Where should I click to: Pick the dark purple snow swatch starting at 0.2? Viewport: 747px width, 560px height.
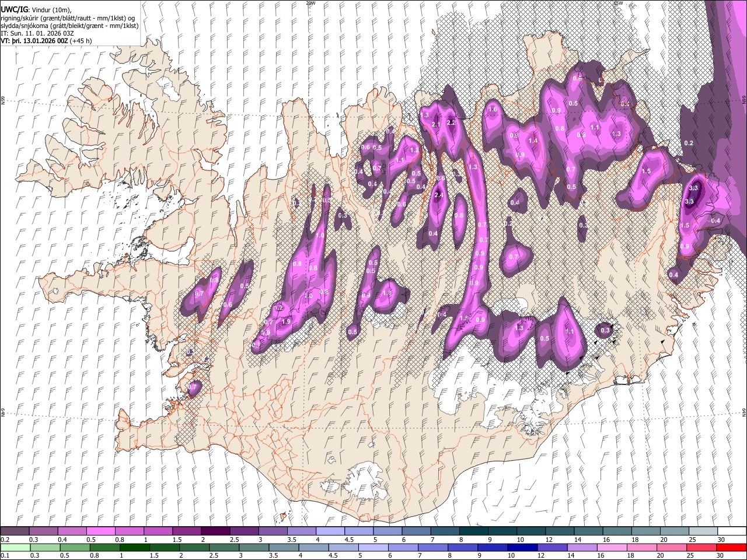click(15, 531)
